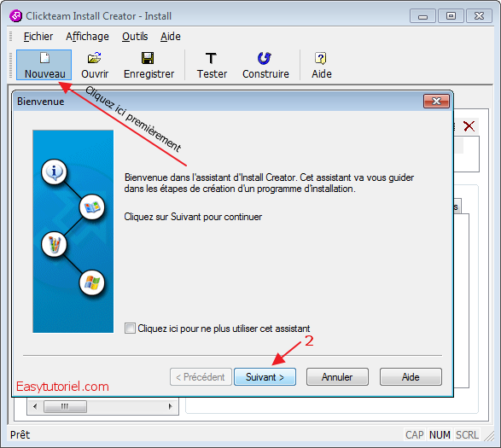Click the horizontal scrollbar thumb
501x448 pixels.
click(65, 406)
